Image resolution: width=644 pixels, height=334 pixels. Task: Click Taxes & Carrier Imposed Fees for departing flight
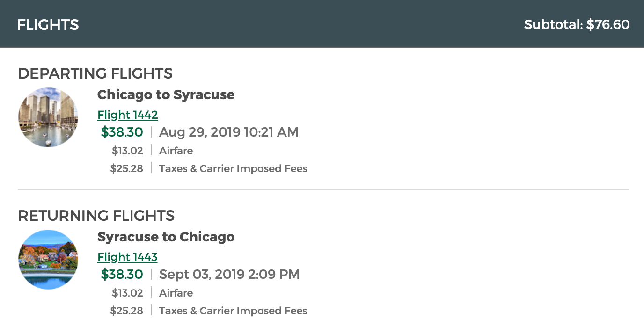click(233, 168)
